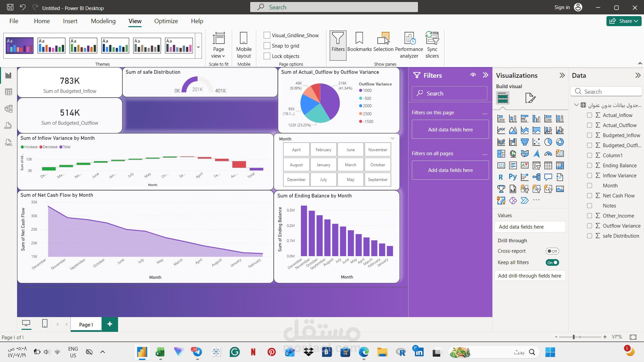The width and height of the screenshot is (644, 362).
Task: Open the Help ribbon tab
Action: click(197, 21)
